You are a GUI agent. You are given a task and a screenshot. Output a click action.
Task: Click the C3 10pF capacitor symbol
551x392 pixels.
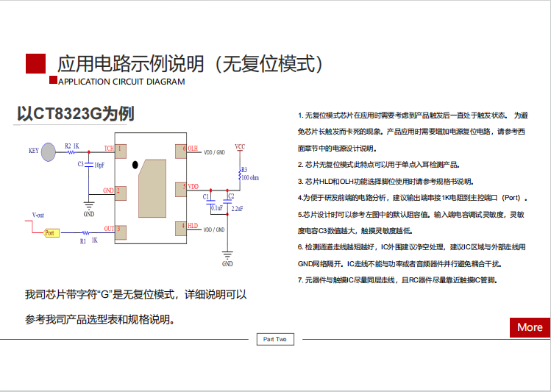pyautogui.click(x=89, y=165)
